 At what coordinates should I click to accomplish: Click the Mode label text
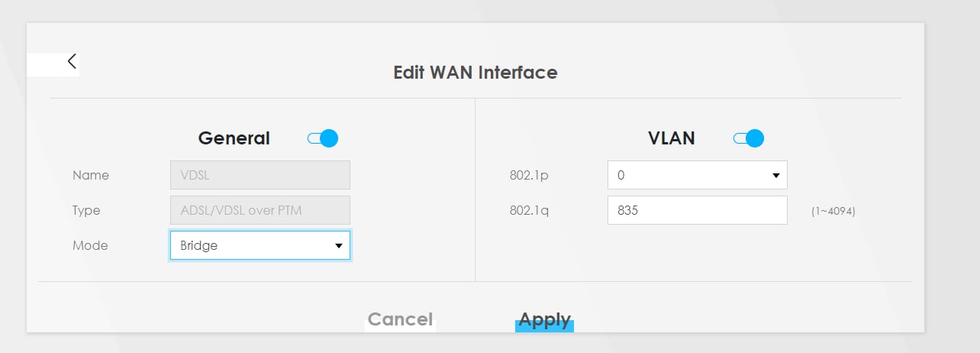coord(90,246)
